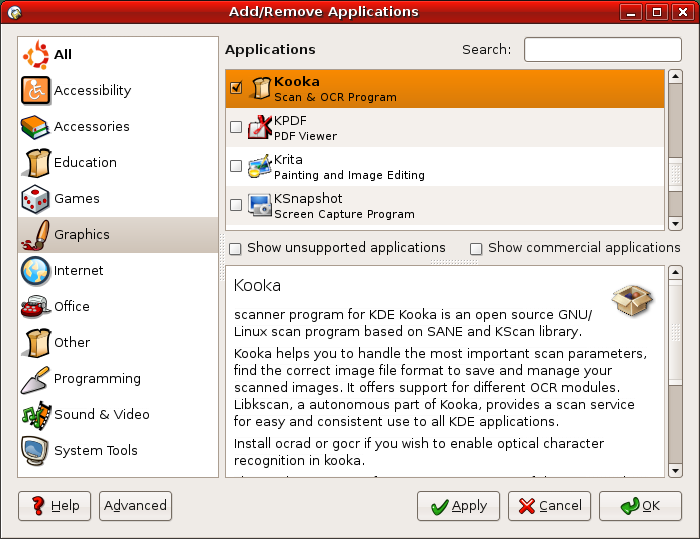Focus the Search text field
Image resolution: width=700 pixels, height=539 pixels.
click(x=602, y=49)
